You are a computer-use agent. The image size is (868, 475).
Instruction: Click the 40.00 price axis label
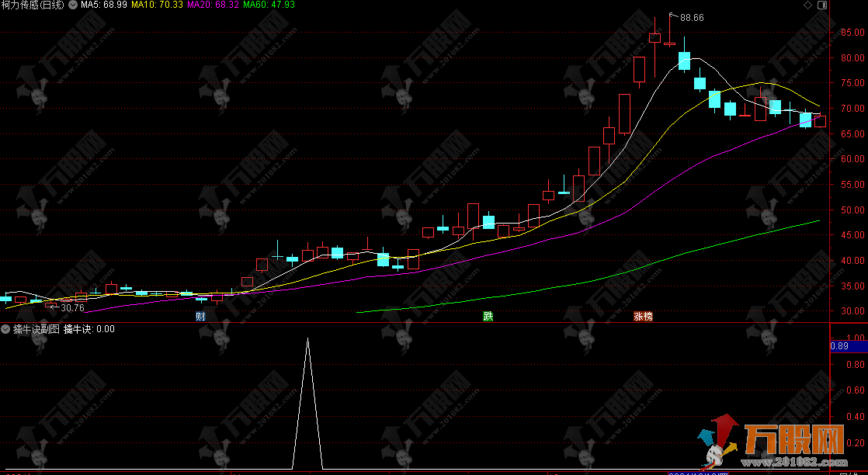852,260
